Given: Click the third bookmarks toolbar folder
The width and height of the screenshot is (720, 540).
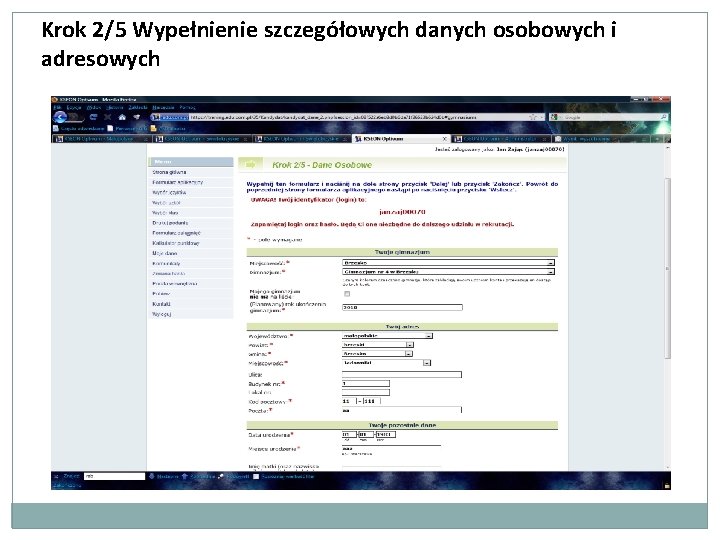Looking at the screenshot, I should pyautogui.click(x=169, y=128).
